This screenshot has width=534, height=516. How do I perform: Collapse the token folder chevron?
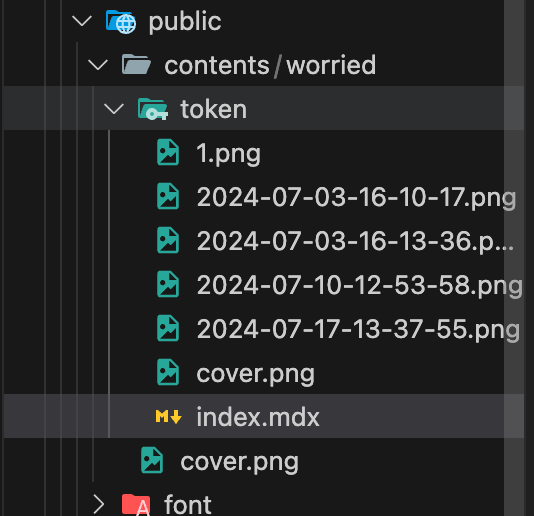114,109
